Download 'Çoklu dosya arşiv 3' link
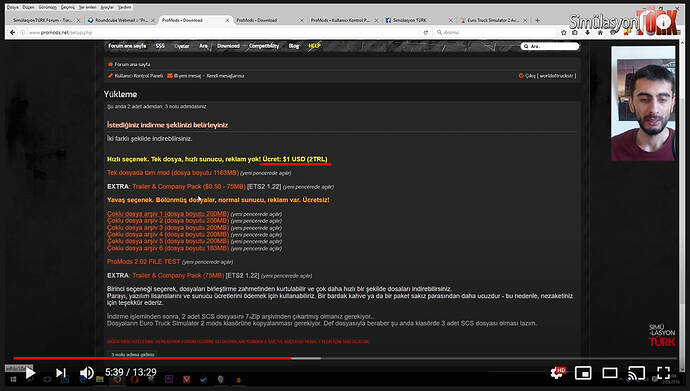Image resolution: width=690 pixels, height=391 pixels. [168, 227]
